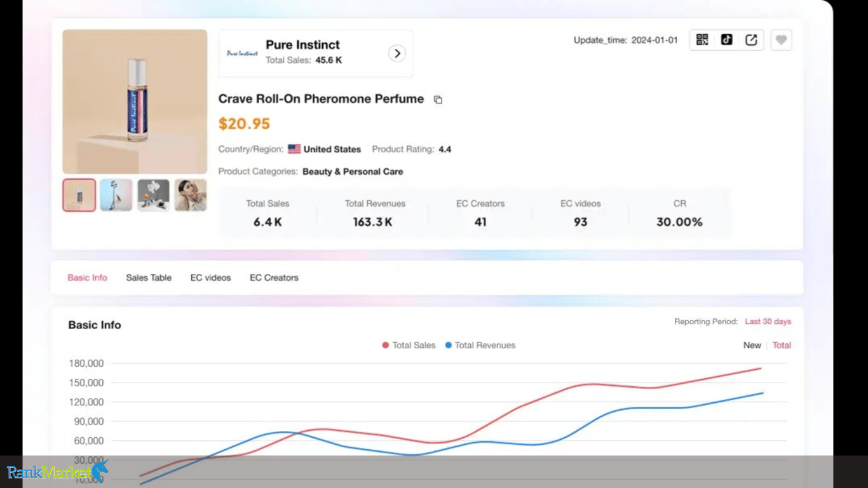The image size is (868, 488).
Task: Select second product thumbnail image
Action: [x=116, y=195]
